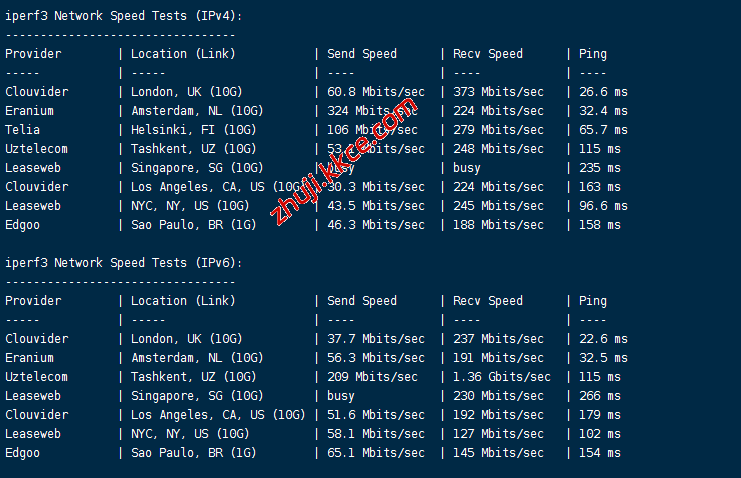Click the iperf3 IPv6 tests heading
741x478 pixels.
(123, 263)
